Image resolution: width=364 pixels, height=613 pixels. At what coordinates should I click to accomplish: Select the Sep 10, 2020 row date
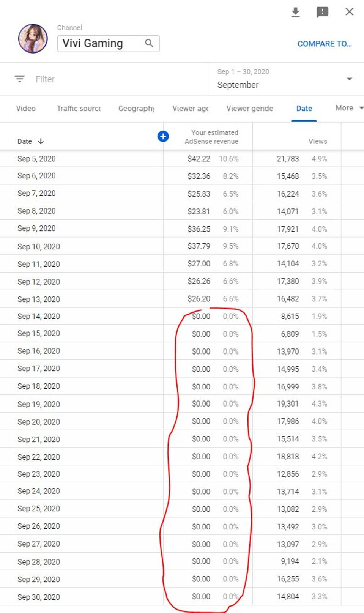[39, 247]
